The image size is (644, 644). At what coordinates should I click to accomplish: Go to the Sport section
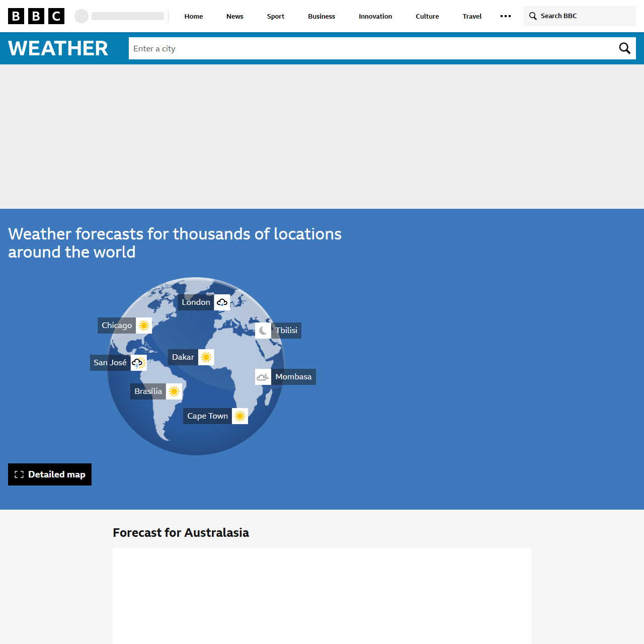(x=276, y=16)
